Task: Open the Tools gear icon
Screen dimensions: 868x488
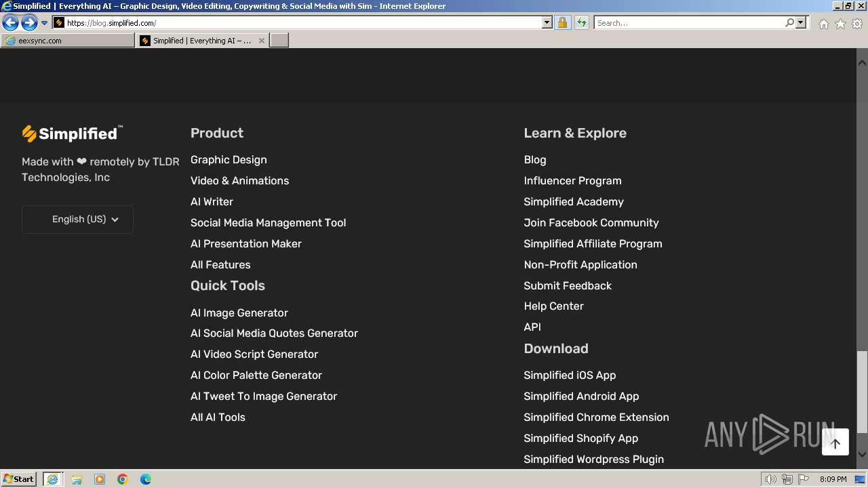Action: point(857,24)
